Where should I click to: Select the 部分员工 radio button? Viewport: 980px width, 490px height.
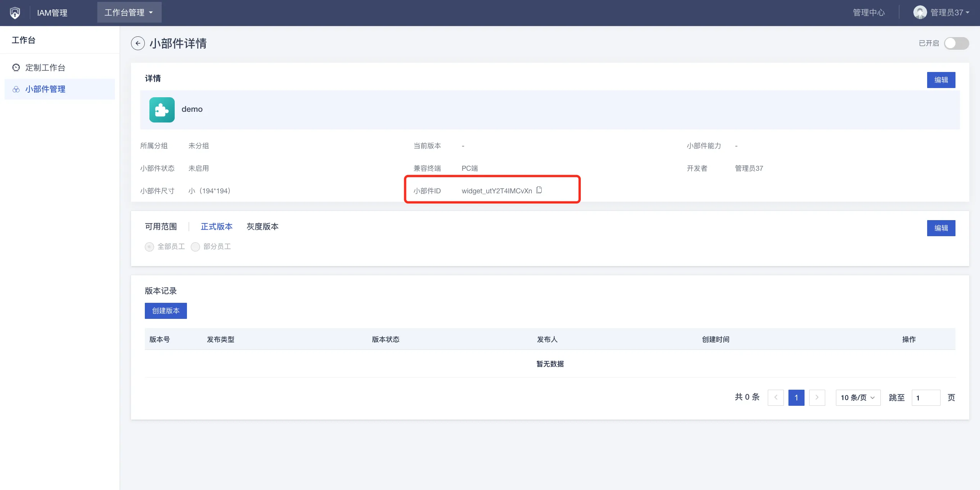(195, 247)
